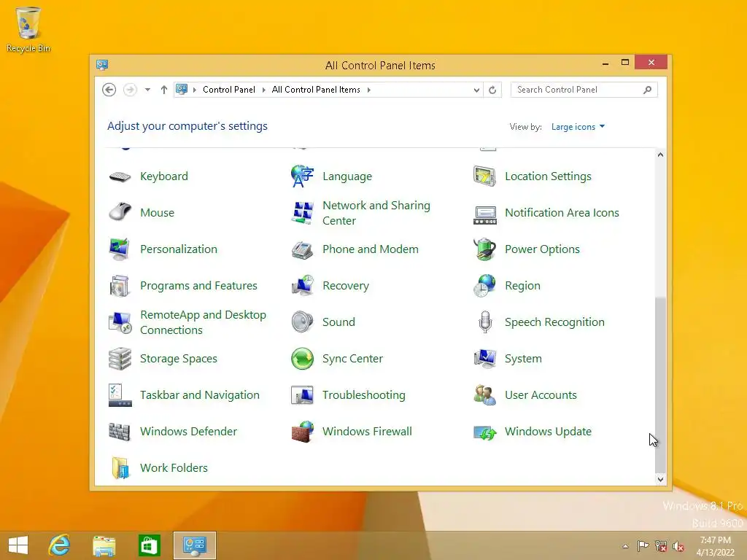Open Programs and Features icon

[x=120, y=286]
